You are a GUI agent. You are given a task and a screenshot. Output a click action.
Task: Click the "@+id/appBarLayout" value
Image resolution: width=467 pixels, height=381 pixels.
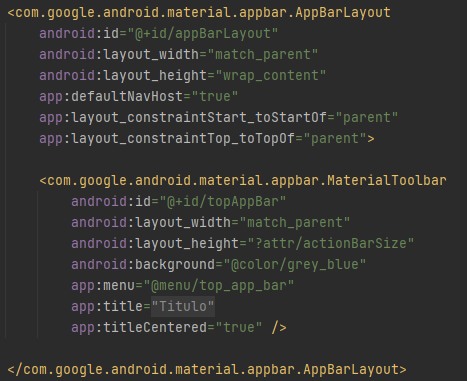pyautogui.click(x=202, y=34)
